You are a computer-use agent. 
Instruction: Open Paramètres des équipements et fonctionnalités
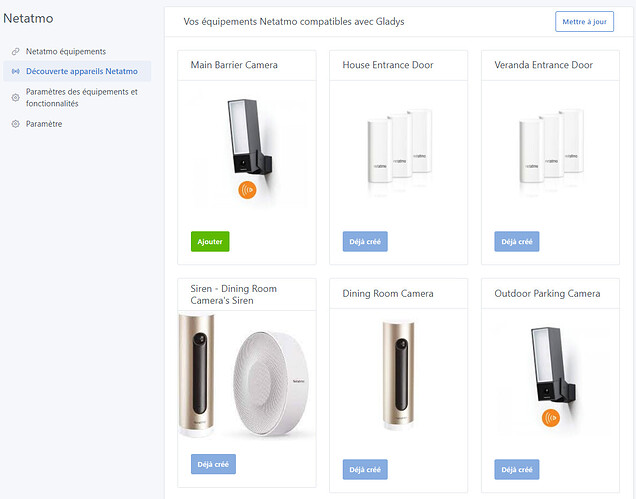click(x=82, y=97)
